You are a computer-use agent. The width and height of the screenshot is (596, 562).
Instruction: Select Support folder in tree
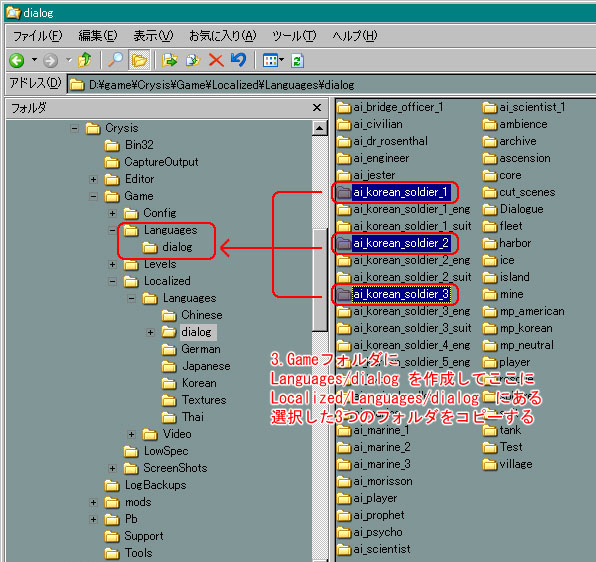(134, 537)
